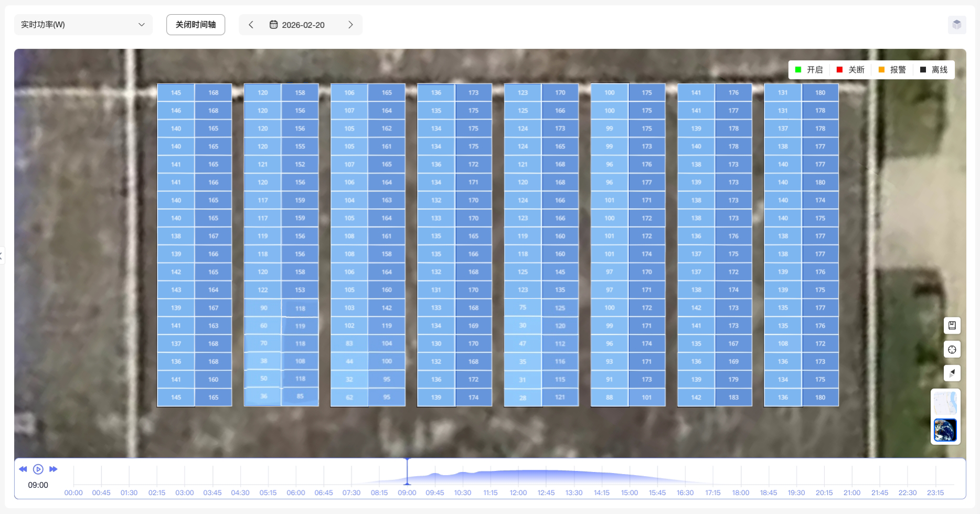Click the 关闭时间轴 button
Screen dimensions: 980x514
pos(196,25)
